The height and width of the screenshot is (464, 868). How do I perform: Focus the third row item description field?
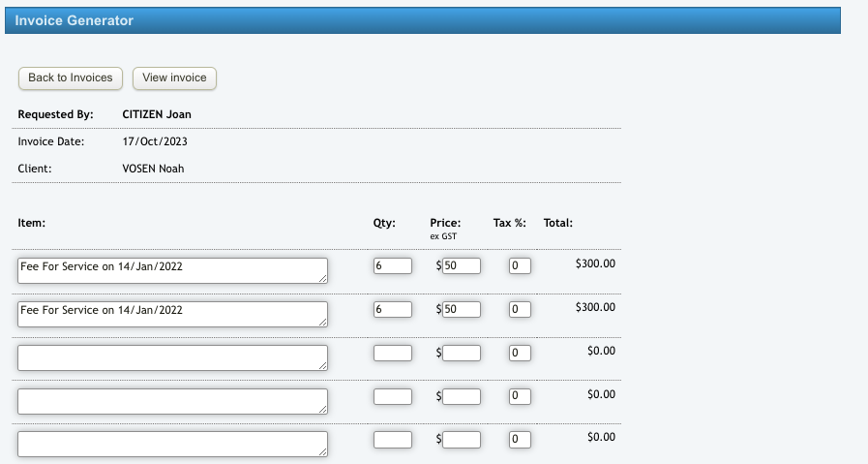[172, 357]
